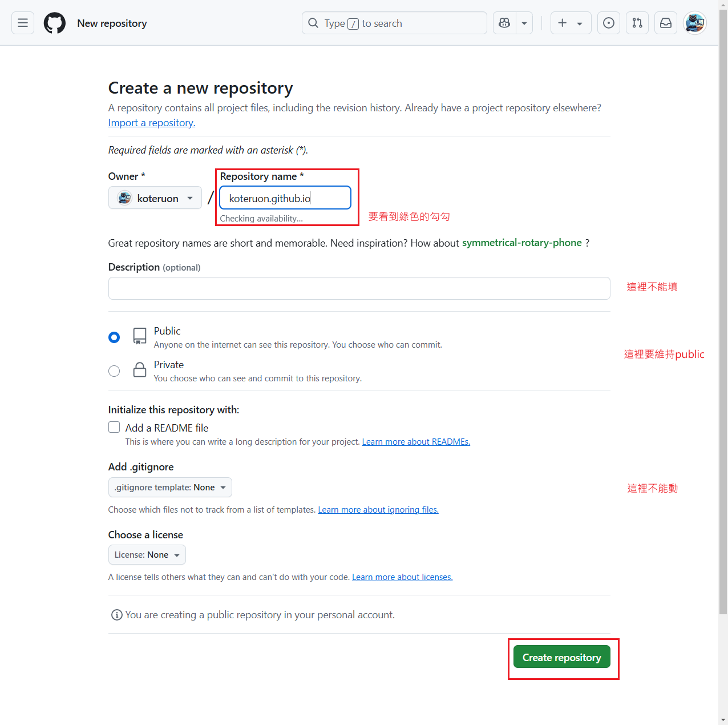Enable the Add a README file checkbox

tap(114, 427)
